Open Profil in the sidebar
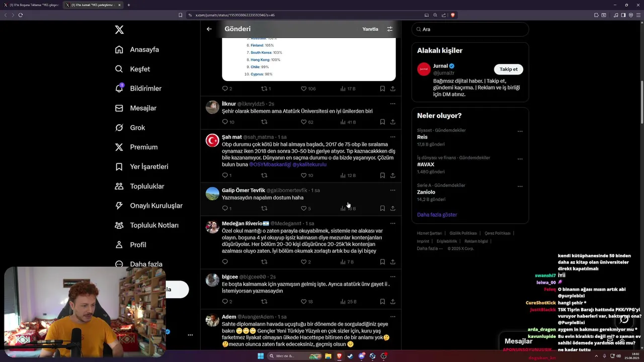This screenshot has height=362, width=644. tap(130, 245)
